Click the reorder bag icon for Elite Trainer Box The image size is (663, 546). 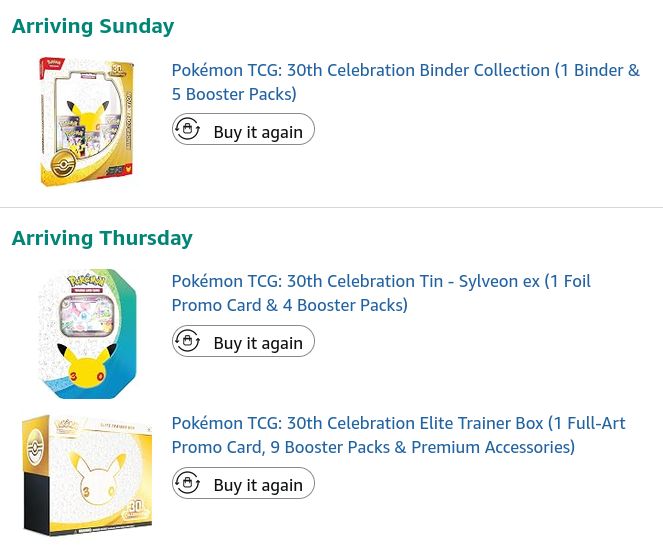187,483
